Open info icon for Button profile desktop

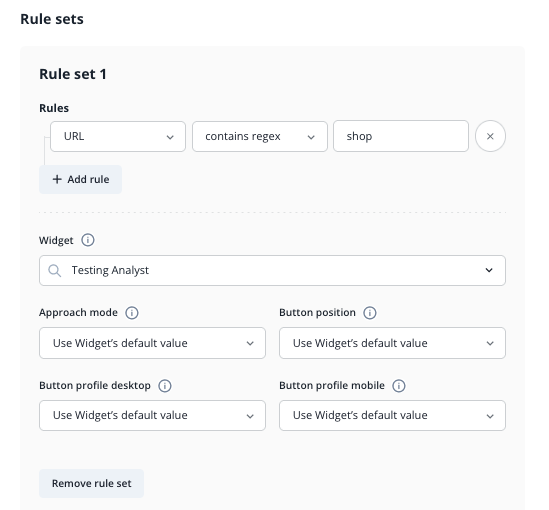[165, 386]
